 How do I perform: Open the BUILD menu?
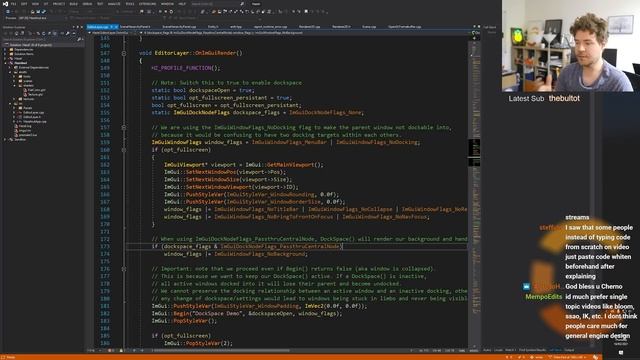point(73,4)
